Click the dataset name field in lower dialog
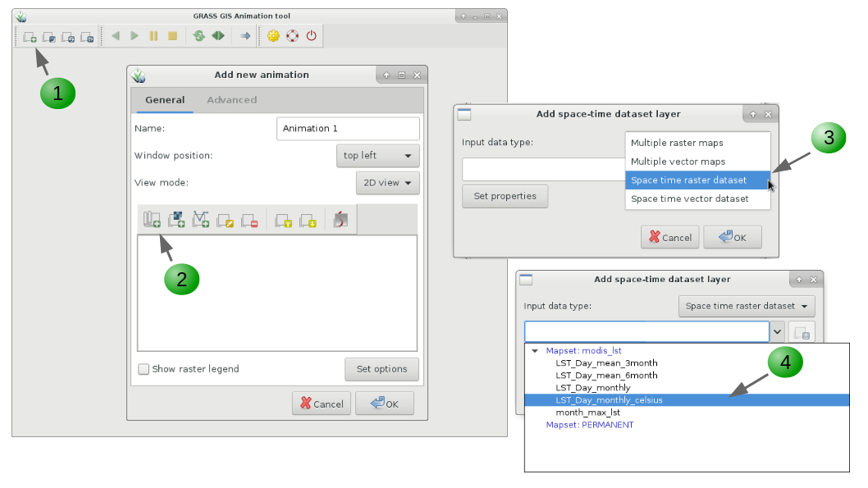The image size is (868, 488). click(646, 332)
